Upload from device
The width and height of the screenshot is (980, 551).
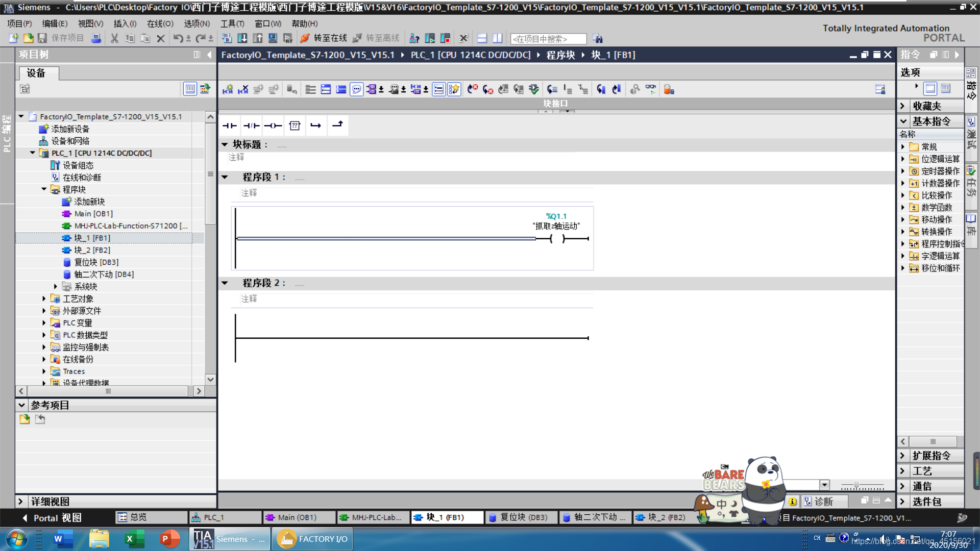point(258,38)
